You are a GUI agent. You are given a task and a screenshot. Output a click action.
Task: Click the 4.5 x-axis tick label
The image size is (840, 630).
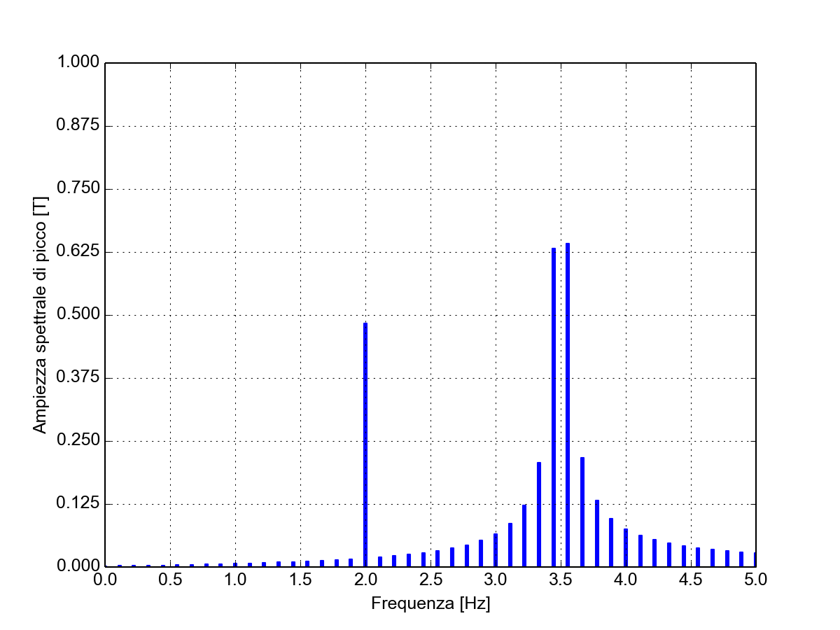tap(691, 580)
